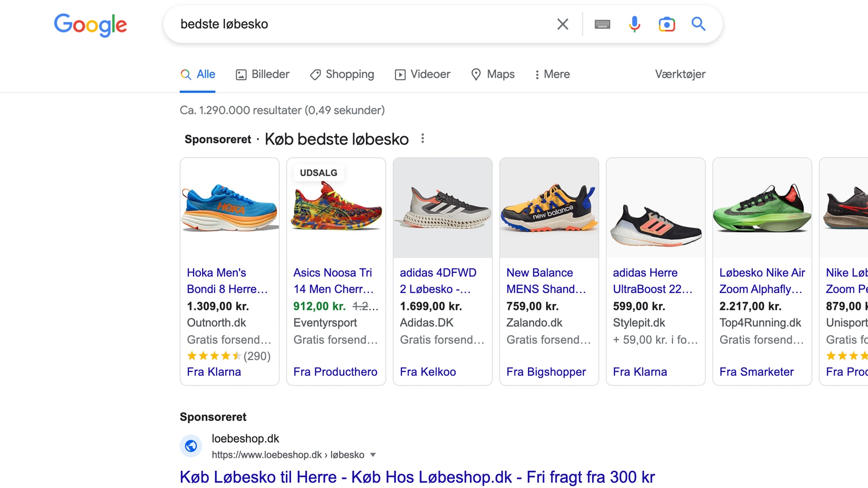Open Køb Løbesko til Herre headline link
The width and height of the screenshot is (868, 488).
pos(417,477)
